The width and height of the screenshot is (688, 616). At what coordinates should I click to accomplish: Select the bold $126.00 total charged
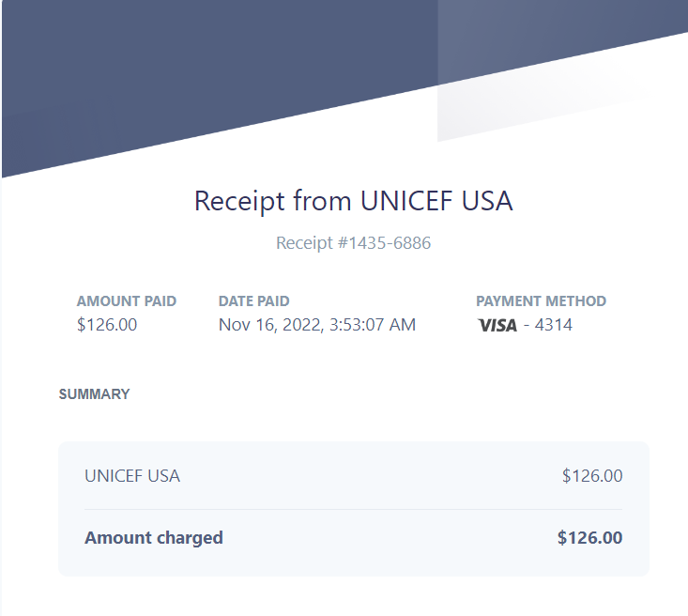[589, 538]
